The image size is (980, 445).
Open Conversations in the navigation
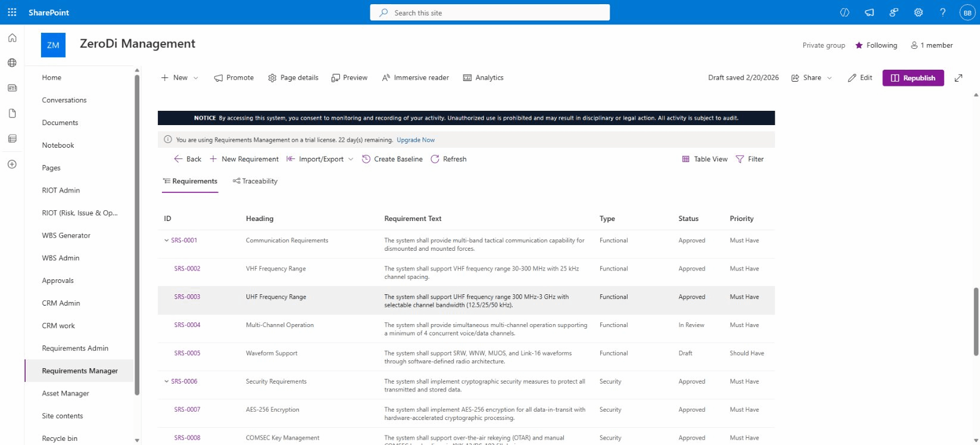coord(64,100)
